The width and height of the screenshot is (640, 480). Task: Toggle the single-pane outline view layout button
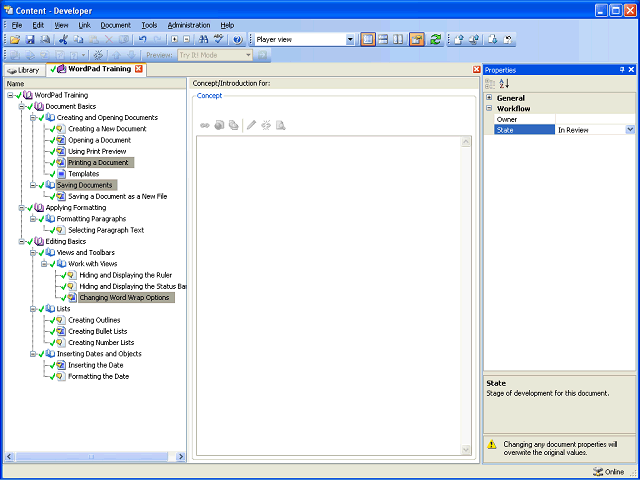(368, 40)
